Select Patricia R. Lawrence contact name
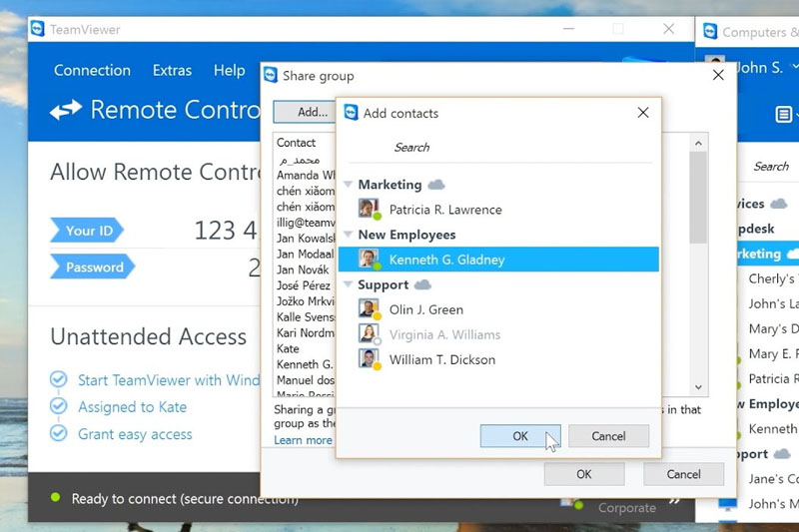799x532 pixels. click(x=445, y=210)
